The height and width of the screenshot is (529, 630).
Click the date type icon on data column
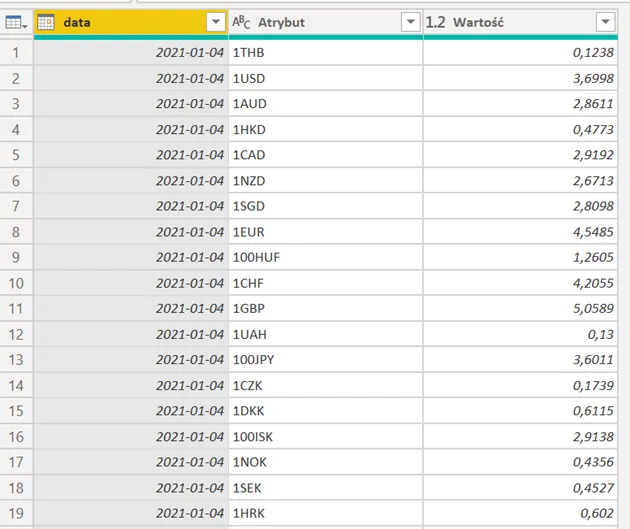pos(46,22)
